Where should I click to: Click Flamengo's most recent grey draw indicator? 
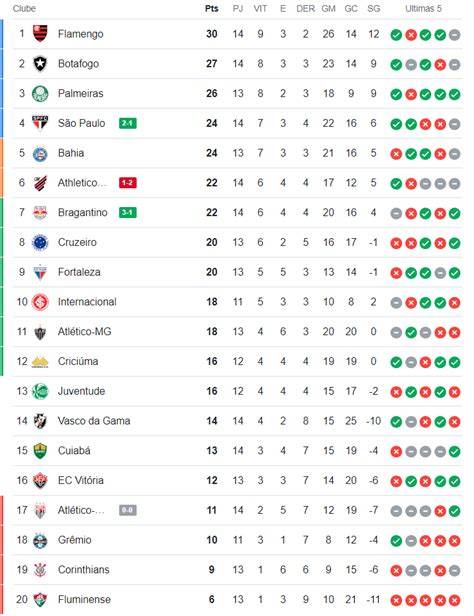coord(454,35)
